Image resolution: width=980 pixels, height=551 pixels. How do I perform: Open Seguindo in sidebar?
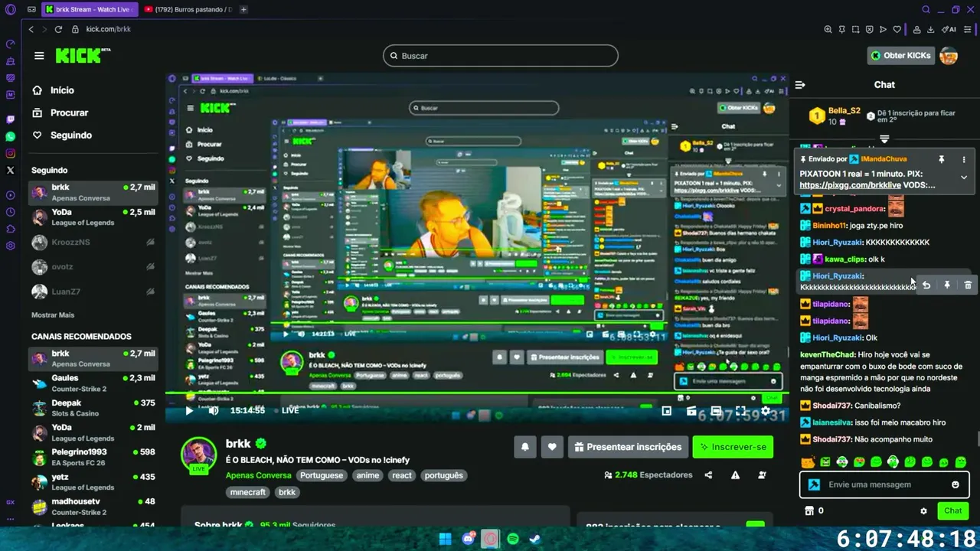[62, 135]
